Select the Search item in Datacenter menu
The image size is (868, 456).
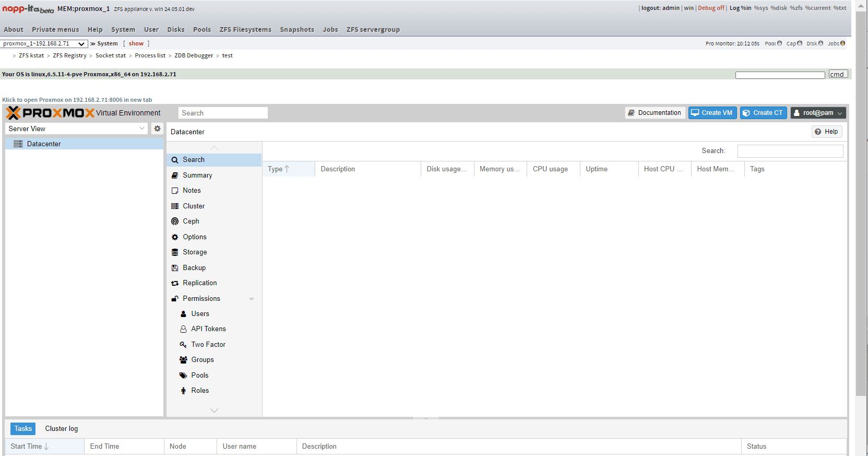[214, 160]
